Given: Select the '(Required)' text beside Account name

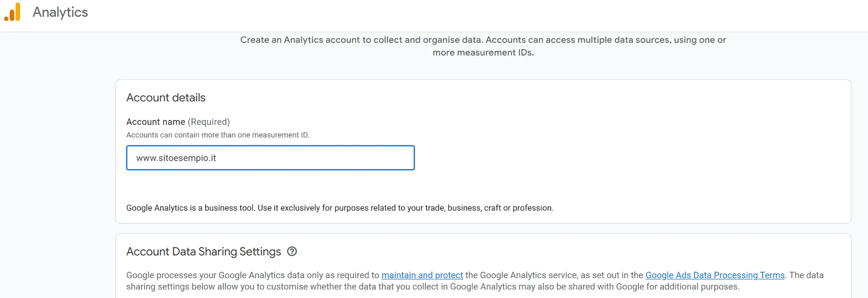Looking at the screenshot, I should 209,122.
